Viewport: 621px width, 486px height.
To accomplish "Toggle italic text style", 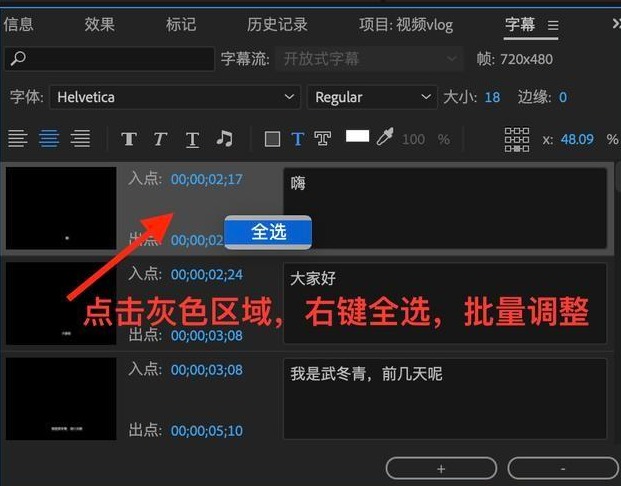I will [x=160, y=139].
